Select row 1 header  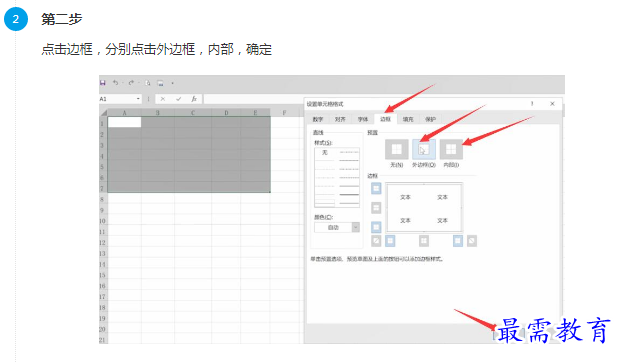(x=103, y=124)
